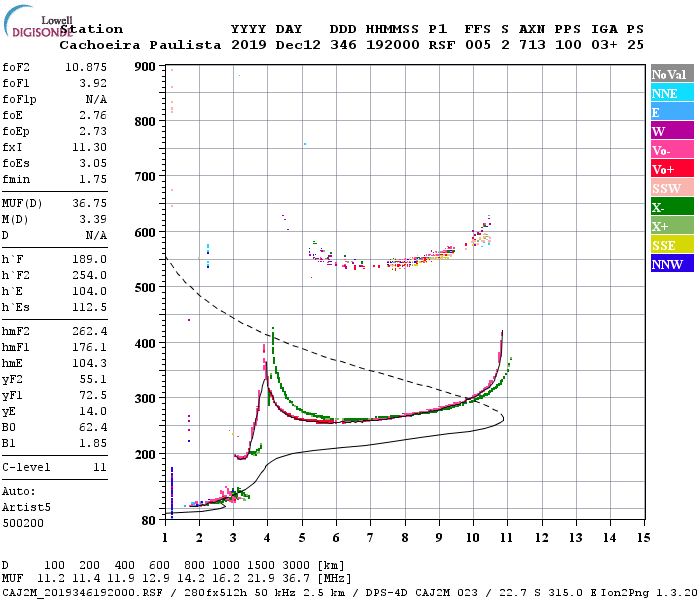
Task: Click the 500200 version number
Action: point(23,523)
